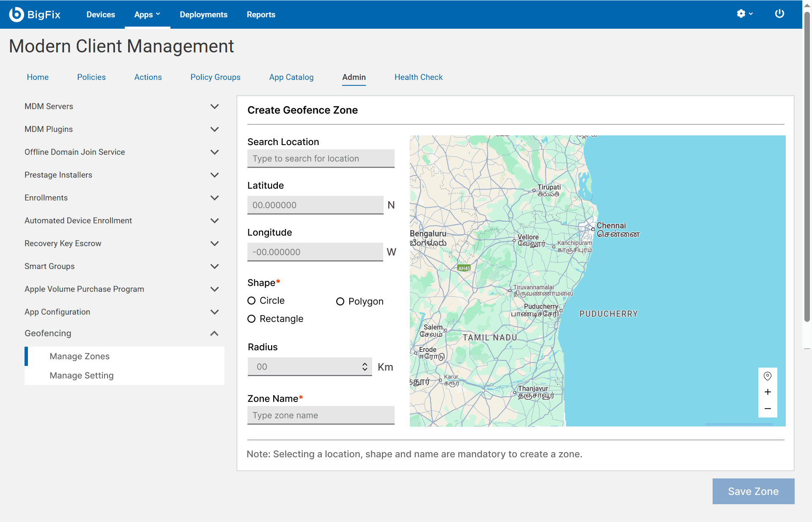
Task: Open the Reports top menu
Action: pos(261,14)
